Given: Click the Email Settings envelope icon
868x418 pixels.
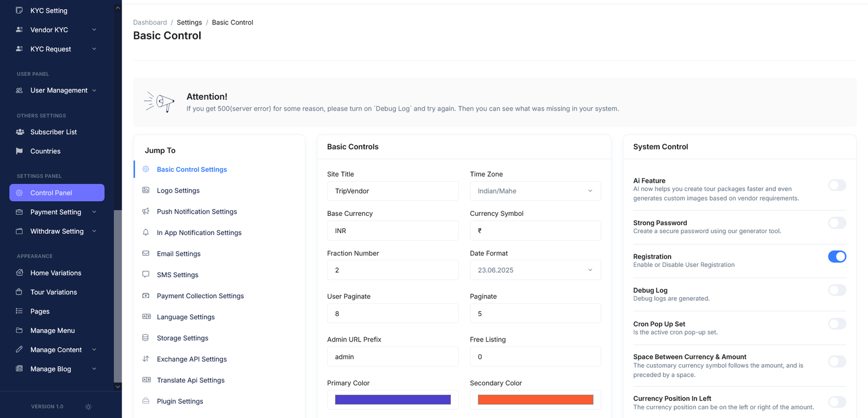Looking at the screenshot, I should [x=146, y=253].
